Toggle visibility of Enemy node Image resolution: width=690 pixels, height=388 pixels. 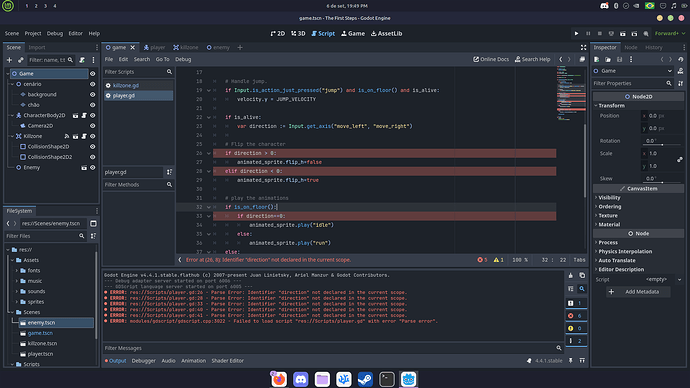click(92, 168)
